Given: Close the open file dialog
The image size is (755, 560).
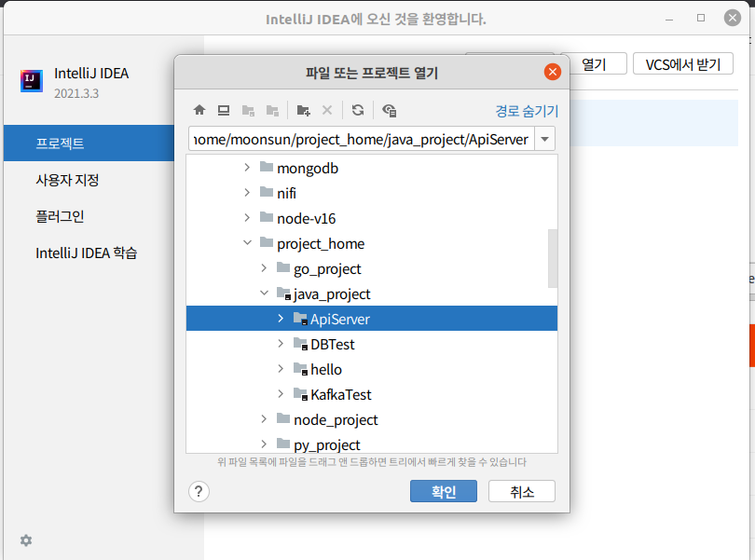Looking at the screenshot, I should tap(553, 73).
